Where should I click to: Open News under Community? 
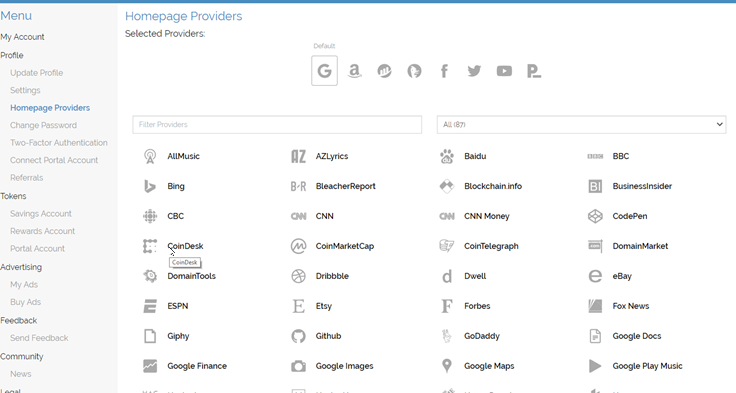click(x=21, y=374)
